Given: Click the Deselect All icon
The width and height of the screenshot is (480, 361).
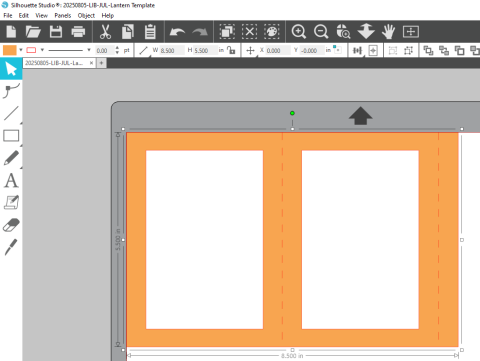Looking at the screenshot, I should click(249, 32).
